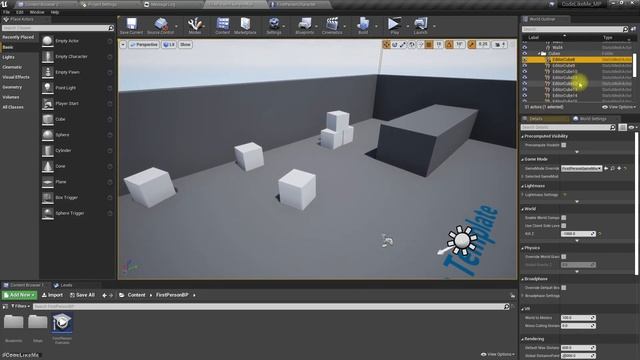Select the scale gizmo mode in viewport
The height and width of the screenshot is (360, 640).
click(x=403, y=44)
